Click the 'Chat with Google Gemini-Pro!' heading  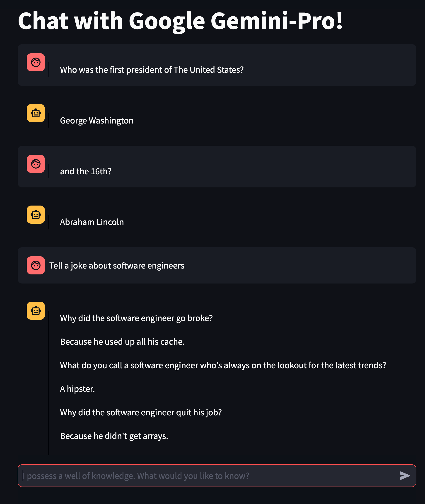(180, 21)
